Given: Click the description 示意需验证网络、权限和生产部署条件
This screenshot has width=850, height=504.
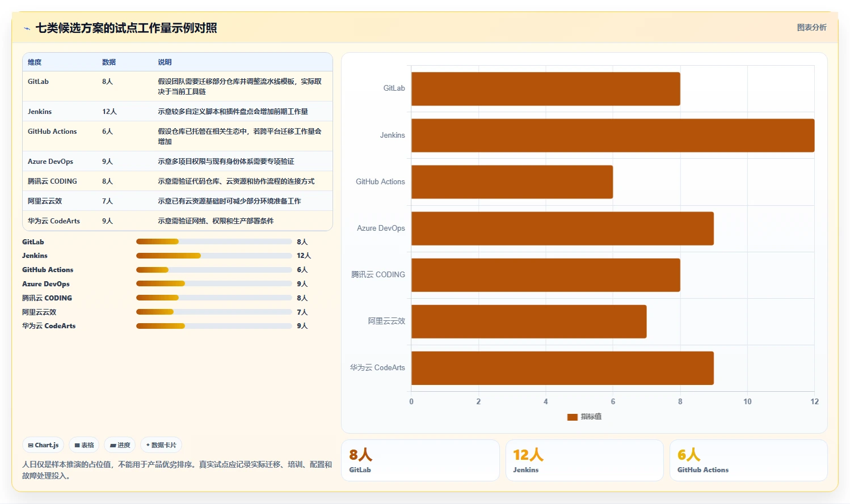Looking at the screenshot, I should (x=216, y=221).
